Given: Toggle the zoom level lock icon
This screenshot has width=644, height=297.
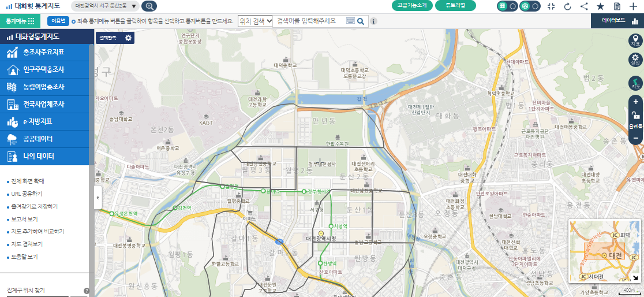Looking at the screenshot, I should [635, 115].
